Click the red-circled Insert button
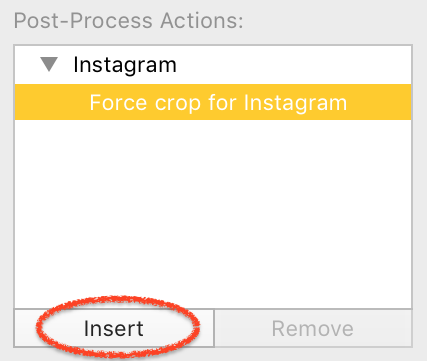 (114, 328)
